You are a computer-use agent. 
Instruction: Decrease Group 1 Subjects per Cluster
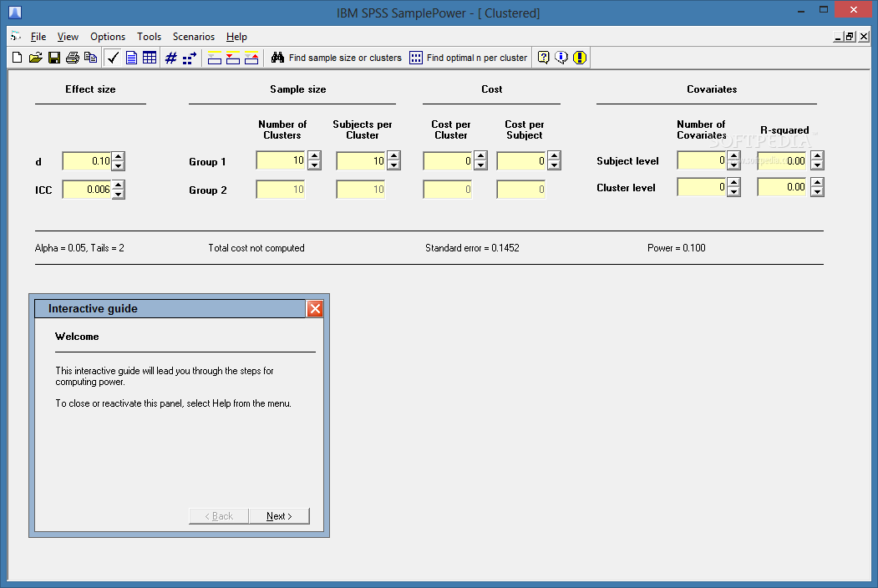point(393,165)
